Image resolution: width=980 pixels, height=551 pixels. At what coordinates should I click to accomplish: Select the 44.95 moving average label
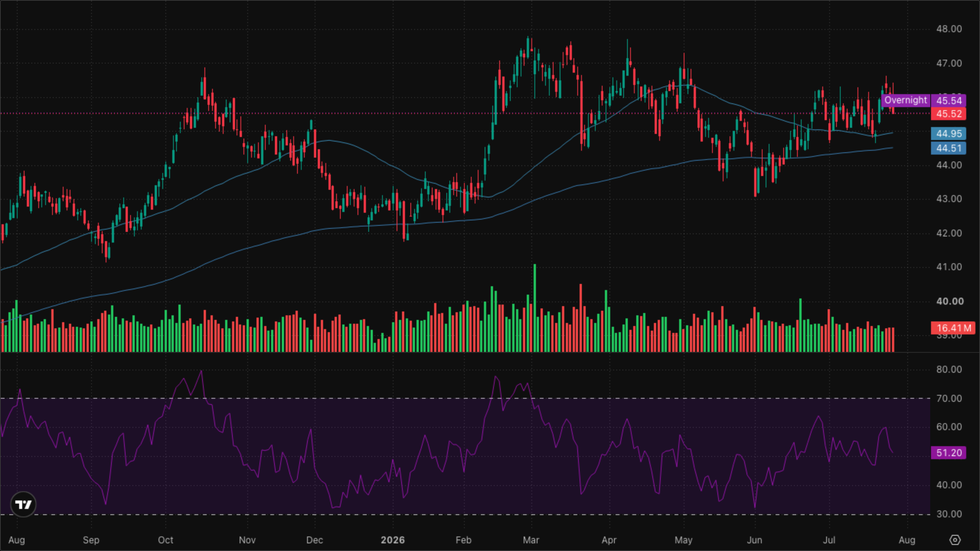[x=949, y=134]
